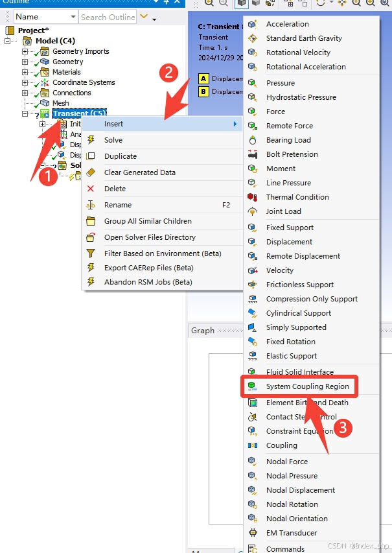Screen dimensions: 392x553
Task: Expand the Geometry tree node
Action: point(25,62)
